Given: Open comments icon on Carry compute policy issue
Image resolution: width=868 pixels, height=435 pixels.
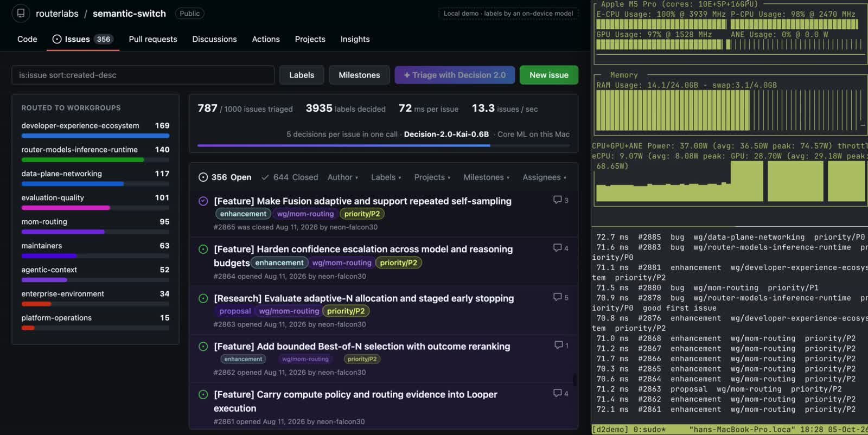Looking at the screenshot, I should [557, 393].
